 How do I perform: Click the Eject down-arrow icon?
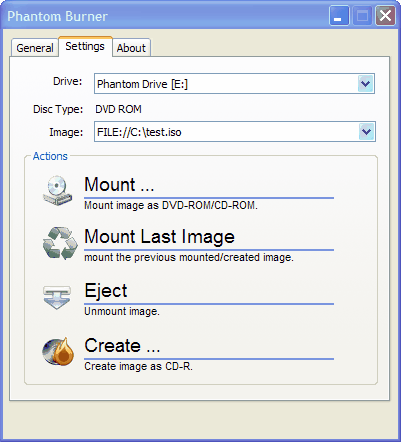click(57, 297)
